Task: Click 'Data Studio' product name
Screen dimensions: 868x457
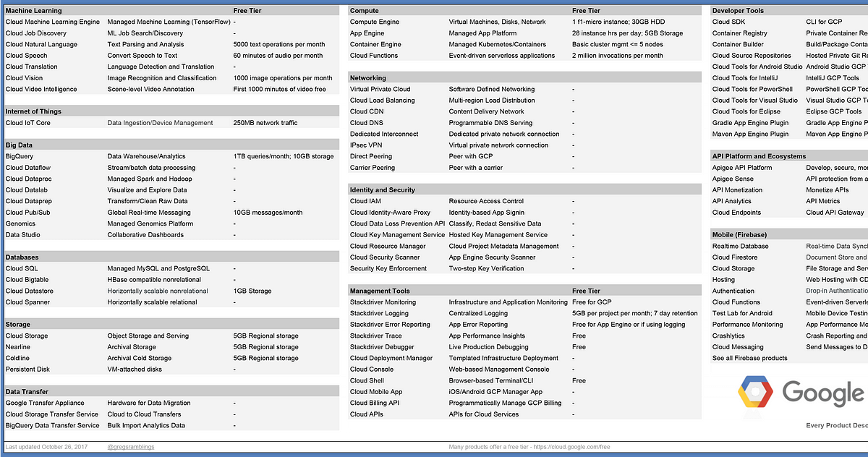Action: 23,235
